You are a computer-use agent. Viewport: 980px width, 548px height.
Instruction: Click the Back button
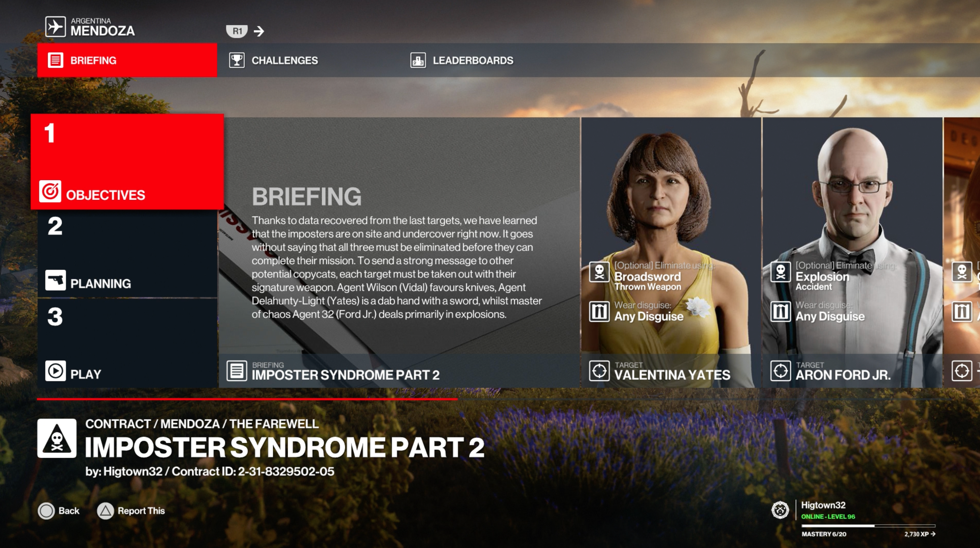coord(59,511)
